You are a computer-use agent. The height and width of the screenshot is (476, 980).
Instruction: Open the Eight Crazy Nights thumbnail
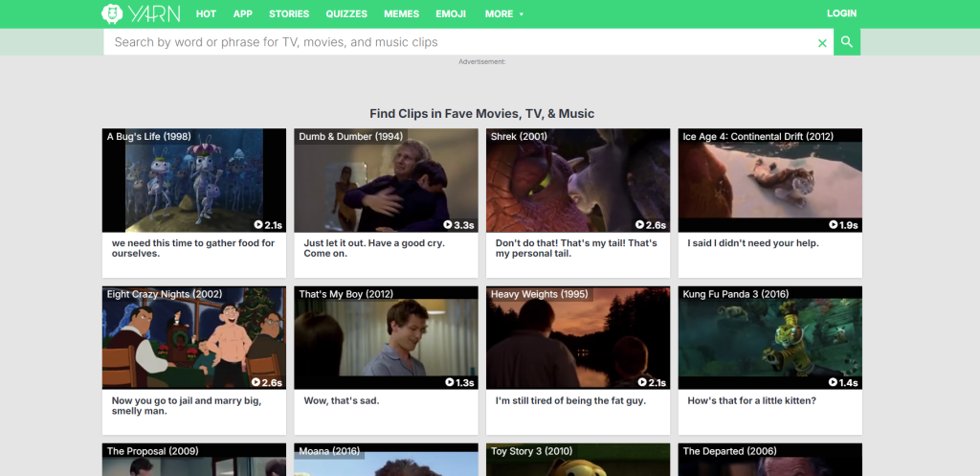(194, 337)
